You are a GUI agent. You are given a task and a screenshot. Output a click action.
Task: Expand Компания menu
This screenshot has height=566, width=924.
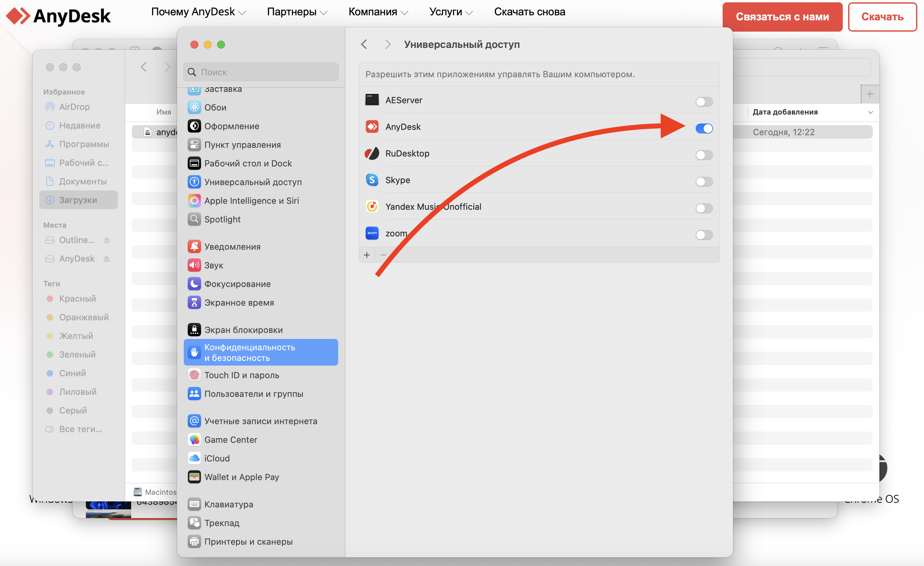pyautogui.click(x=378, y=12)
